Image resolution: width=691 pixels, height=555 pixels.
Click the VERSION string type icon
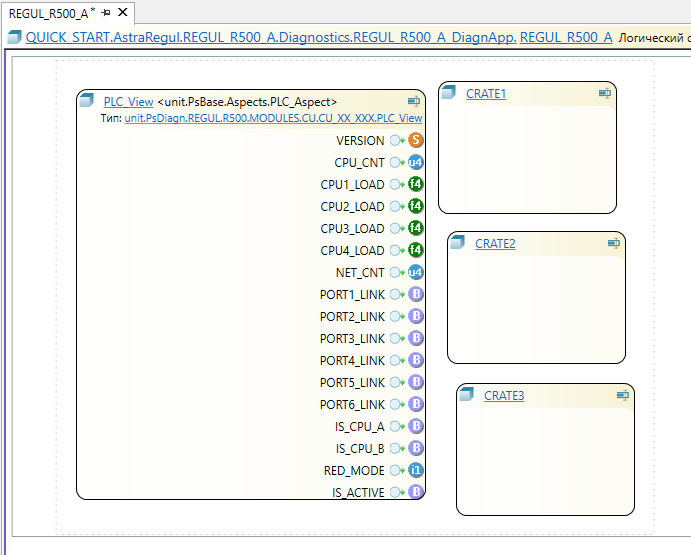[x=416, y=141]
